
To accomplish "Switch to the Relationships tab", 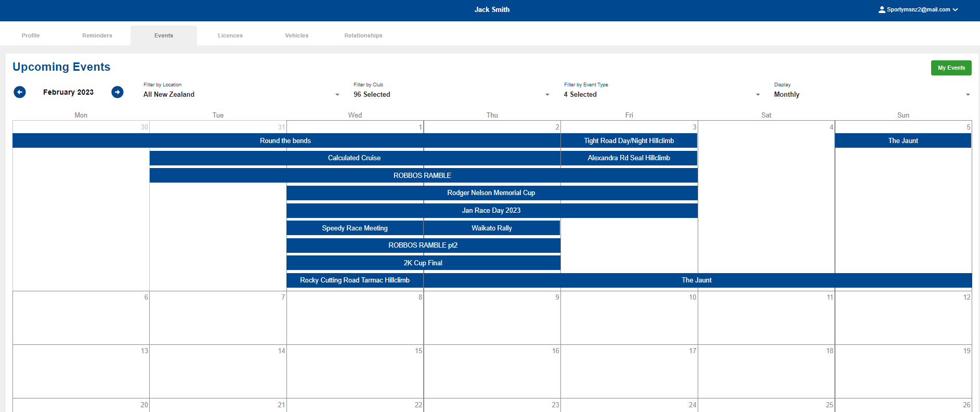I will click(x=363, y=35).
